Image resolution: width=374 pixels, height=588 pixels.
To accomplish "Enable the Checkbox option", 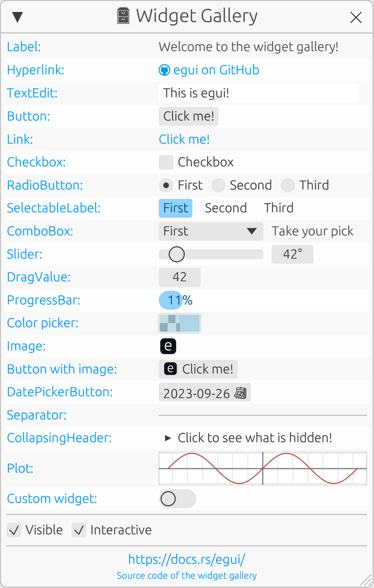I will (x=166, y=162).
